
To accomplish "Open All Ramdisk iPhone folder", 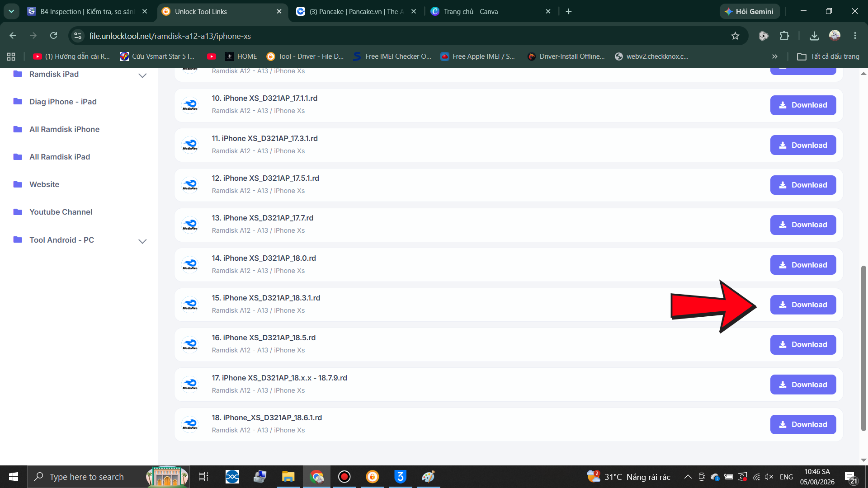I will [64, 129].
